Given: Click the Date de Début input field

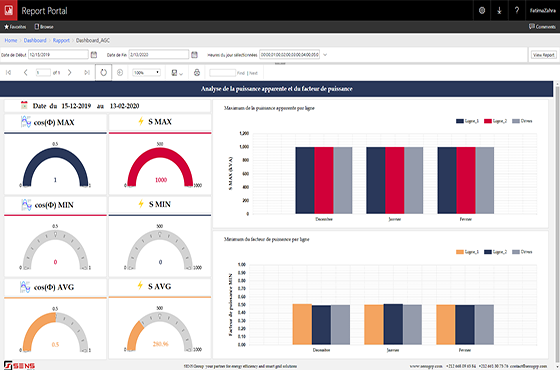Looking at the screenshot, I should (x=58, y=55).
